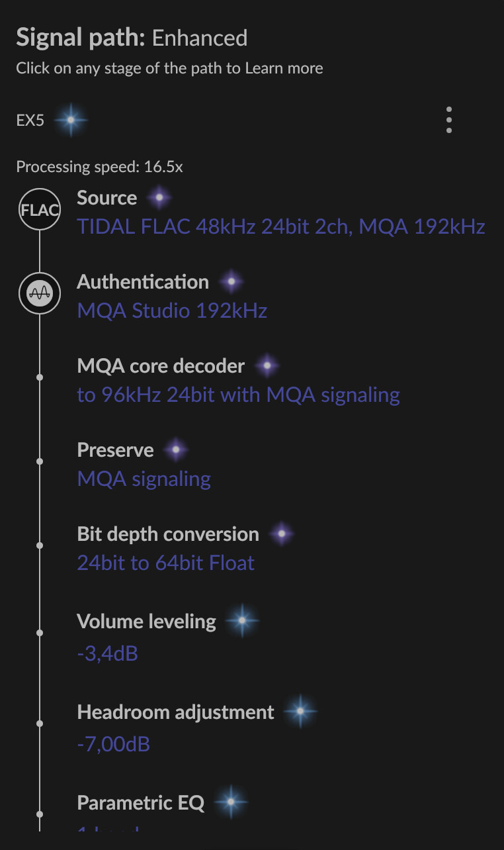Click the FLAC source format icon
The image size is (504, 850).
[x=40, y=210]
